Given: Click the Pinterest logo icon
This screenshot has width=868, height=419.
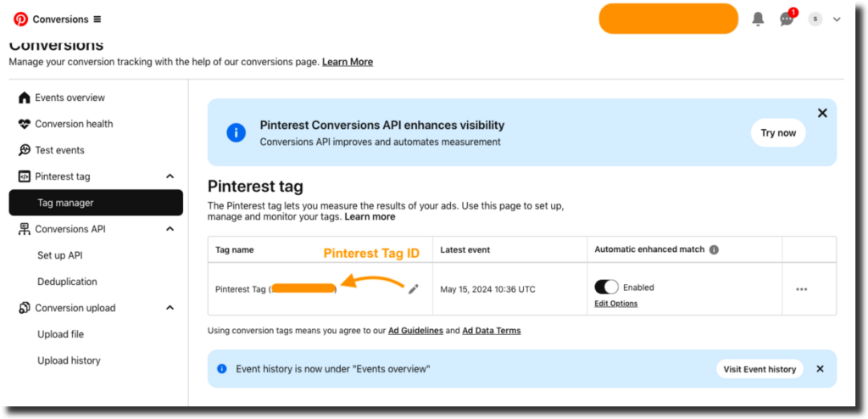Looking at the screenshot, I should 20,19.
